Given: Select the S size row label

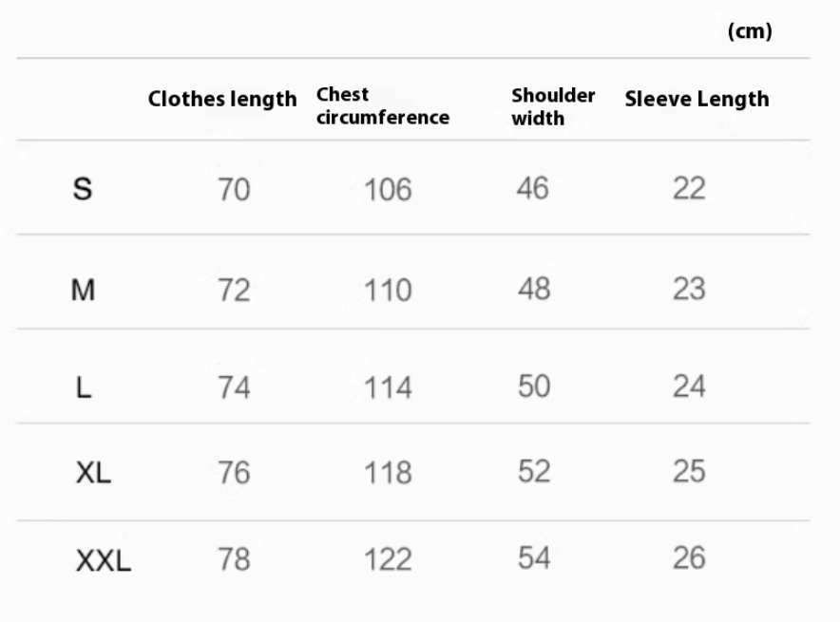Looking at the screenshot, I should tap(84, 189).
